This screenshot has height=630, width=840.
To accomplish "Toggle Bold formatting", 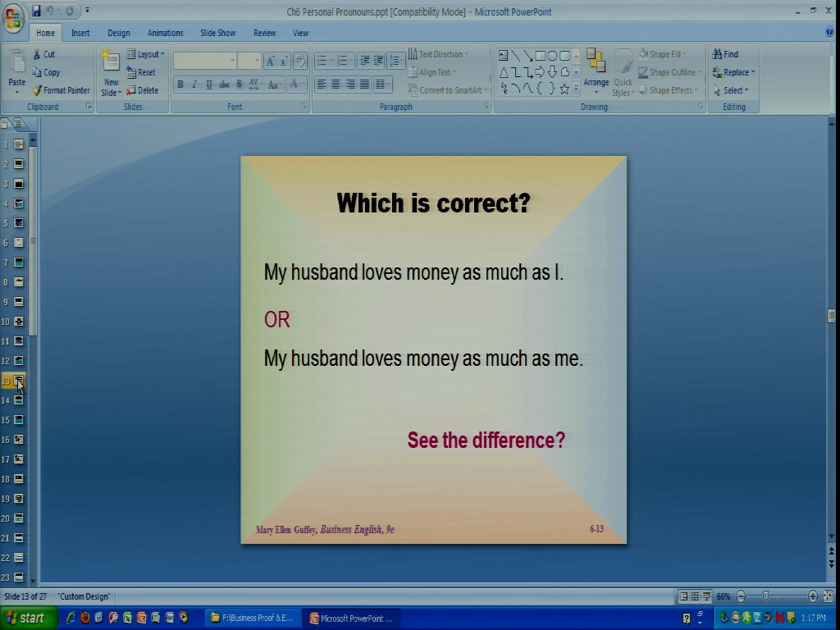I will click(180, 84).
